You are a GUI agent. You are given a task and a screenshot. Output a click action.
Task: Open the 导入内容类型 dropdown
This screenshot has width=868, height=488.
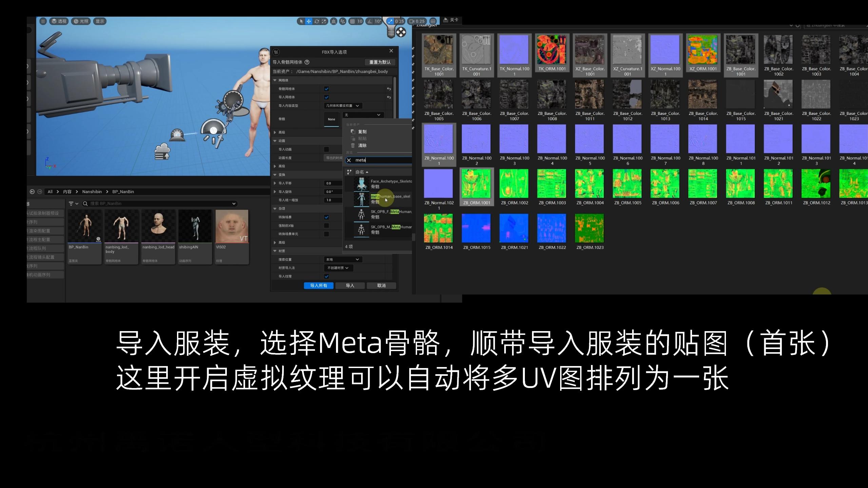pos(343,106)
